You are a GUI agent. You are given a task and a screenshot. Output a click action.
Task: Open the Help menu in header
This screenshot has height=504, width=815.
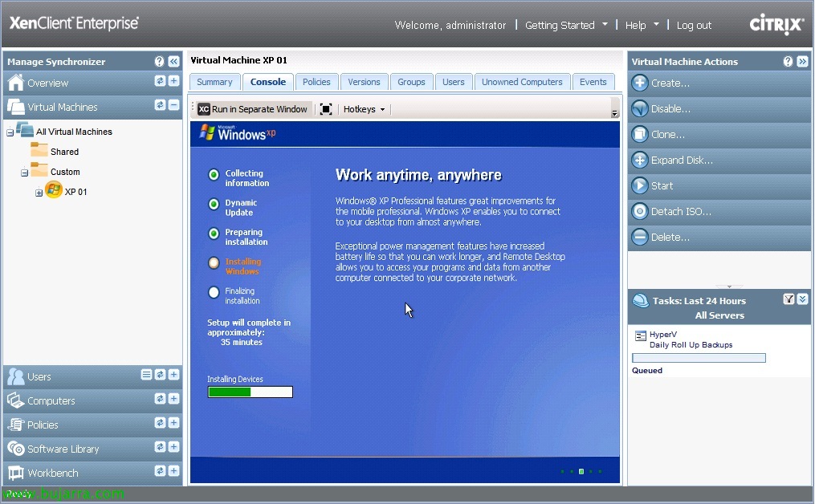pyautogui.click(x=642, y=25)
